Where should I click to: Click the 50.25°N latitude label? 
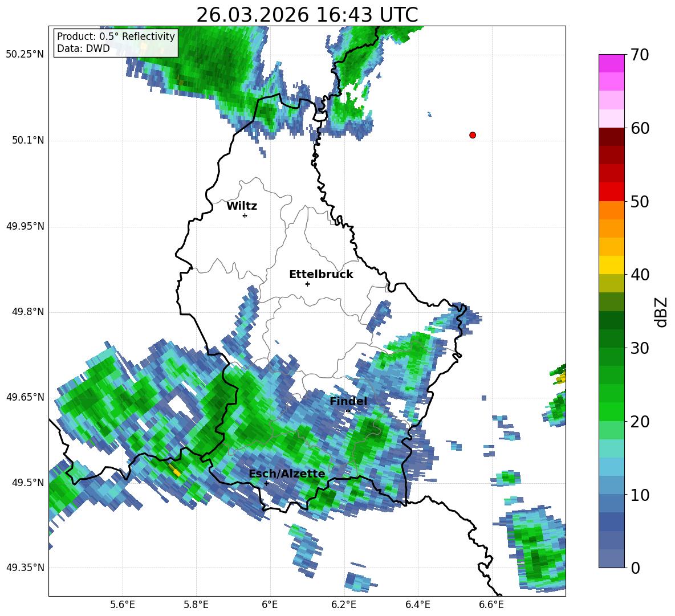(25, 55)
